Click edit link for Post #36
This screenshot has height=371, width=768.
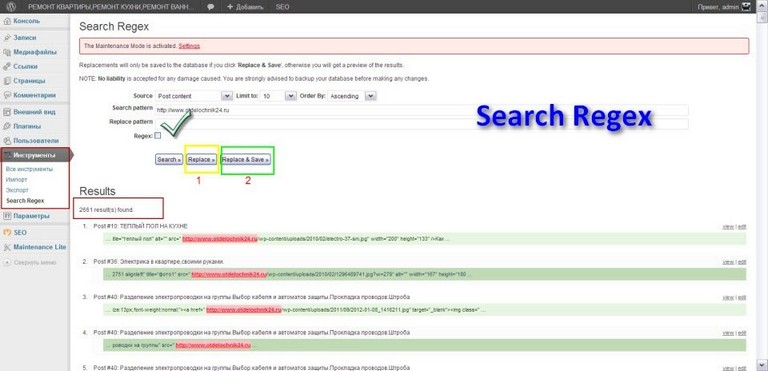742,262
